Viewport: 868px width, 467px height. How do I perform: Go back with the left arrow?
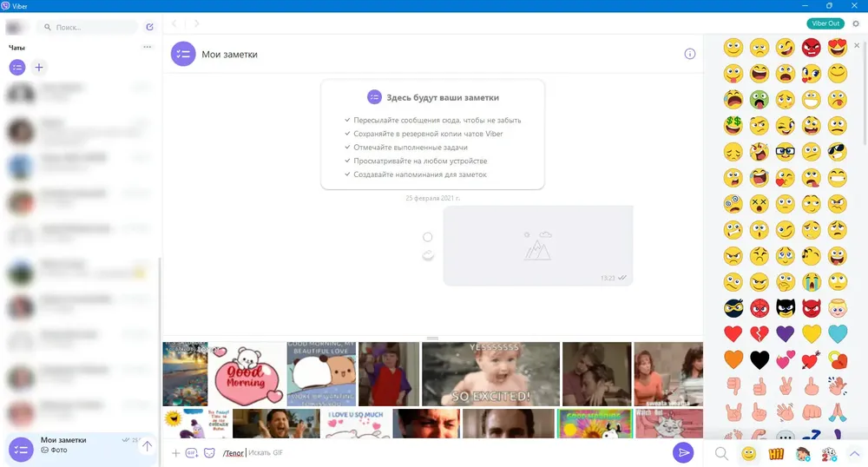[174, 23]
